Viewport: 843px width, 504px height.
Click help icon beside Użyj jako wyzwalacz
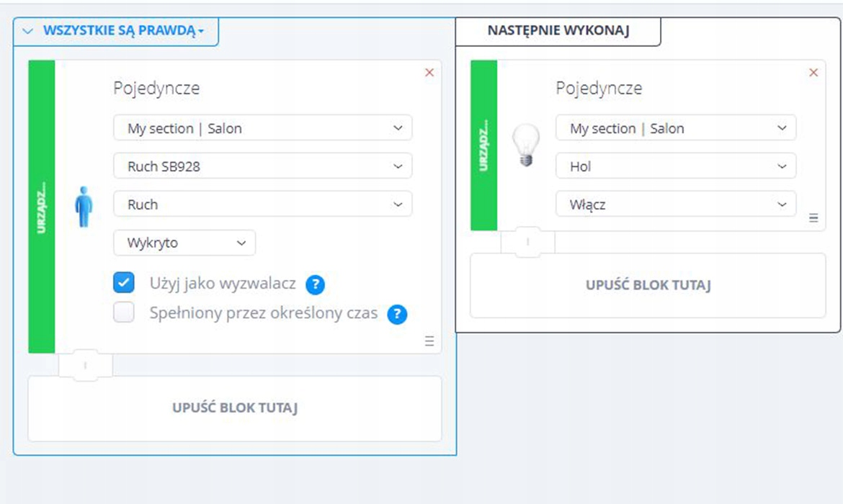click(315, 284)
